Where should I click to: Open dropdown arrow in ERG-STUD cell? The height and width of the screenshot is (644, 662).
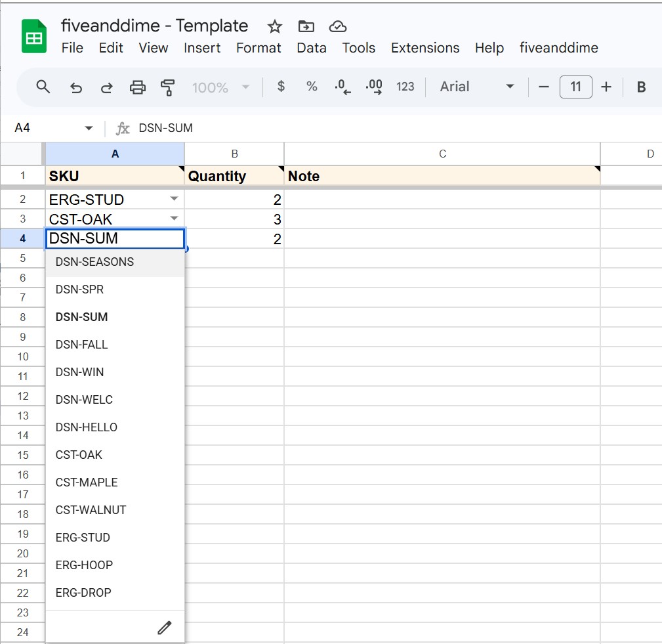pyautogui.click(x=174, y=199)
